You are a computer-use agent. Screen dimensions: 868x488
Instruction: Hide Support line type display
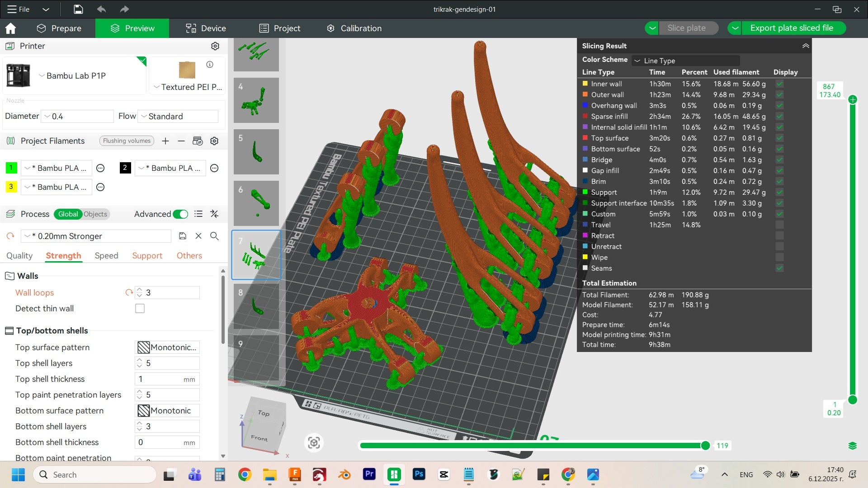click(779, 192)
